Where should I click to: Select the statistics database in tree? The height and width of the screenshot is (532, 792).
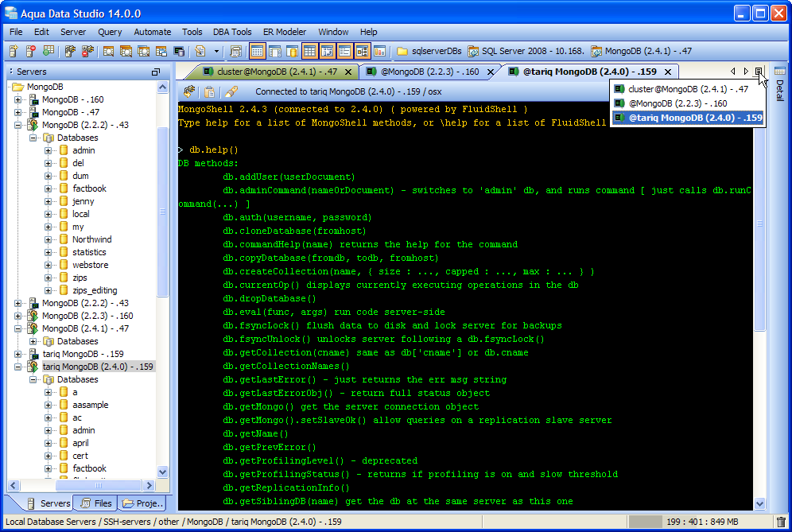[89, 252]
